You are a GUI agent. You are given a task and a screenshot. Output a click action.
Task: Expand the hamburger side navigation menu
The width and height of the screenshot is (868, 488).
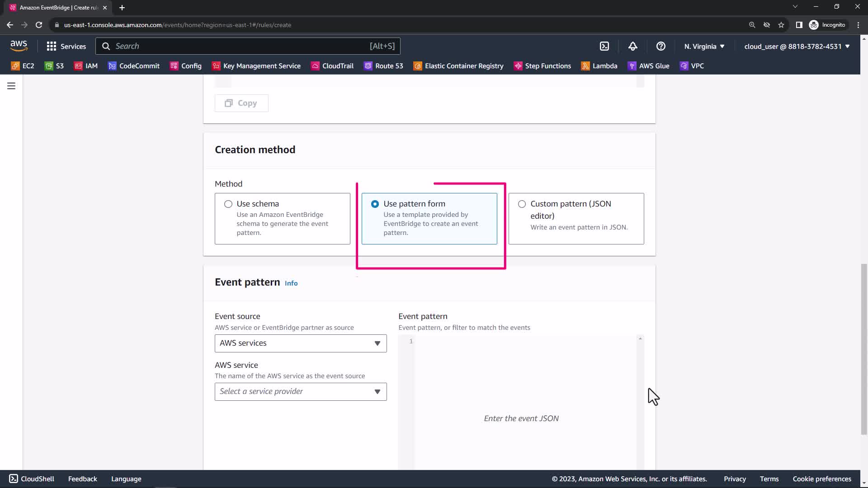[11, 86]
